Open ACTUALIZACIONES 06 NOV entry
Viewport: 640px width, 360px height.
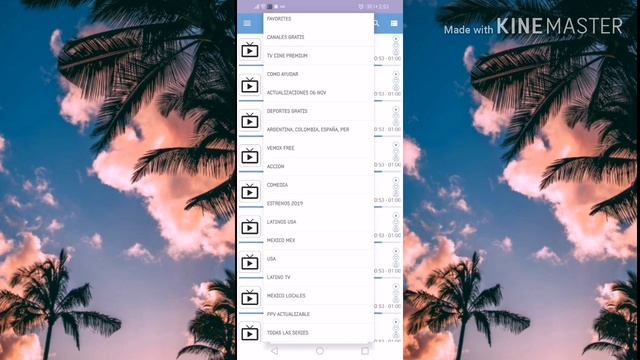click(318, 93)
